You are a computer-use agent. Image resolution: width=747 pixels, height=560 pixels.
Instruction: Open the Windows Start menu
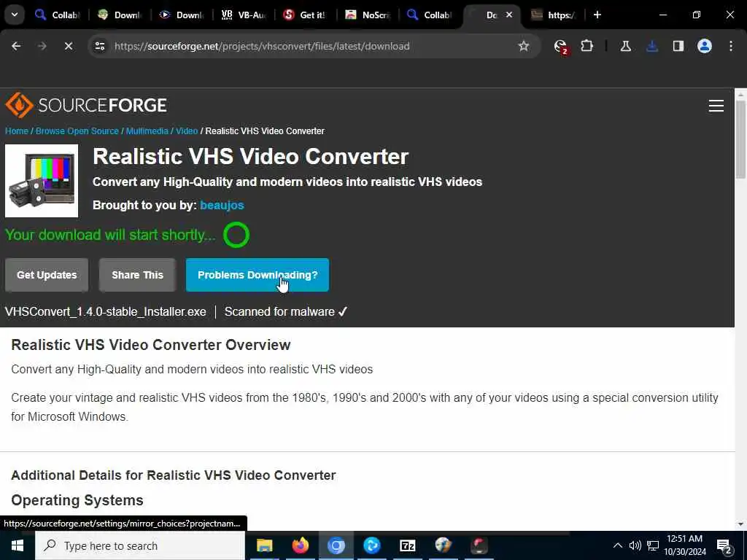click(x=18, y=545)
